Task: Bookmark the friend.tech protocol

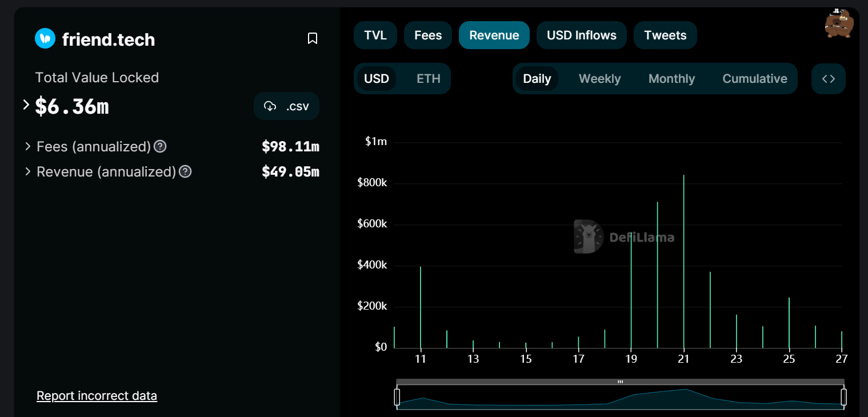Action: (313, 38)
